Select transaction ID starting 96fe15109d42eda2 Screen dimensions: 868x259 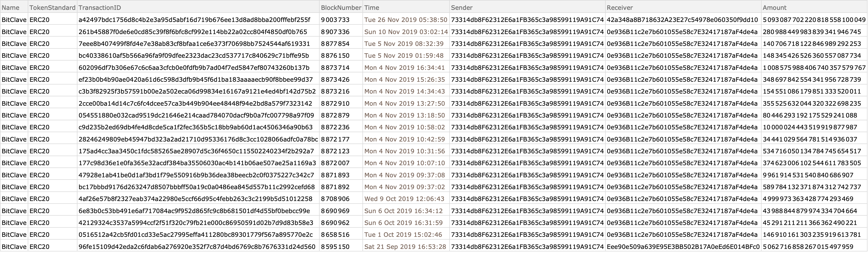click(x=197, y=247)
